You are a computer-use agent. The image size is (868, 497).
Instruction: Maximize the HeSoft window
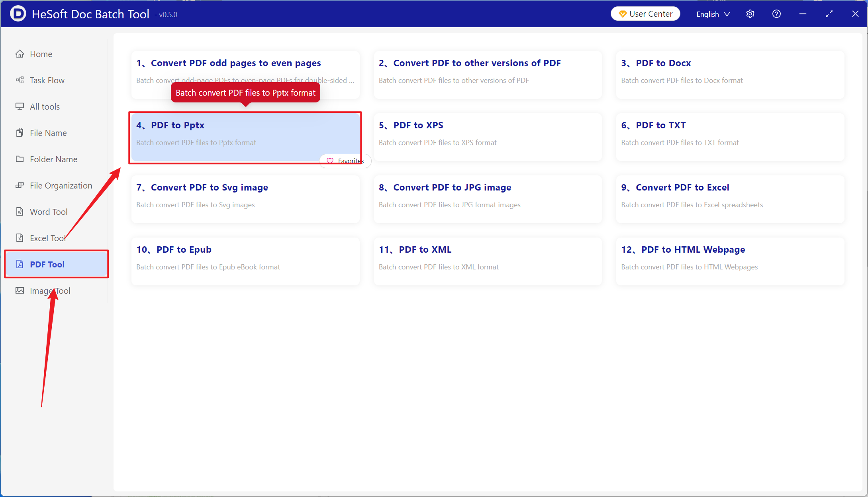tap(829, 14)
